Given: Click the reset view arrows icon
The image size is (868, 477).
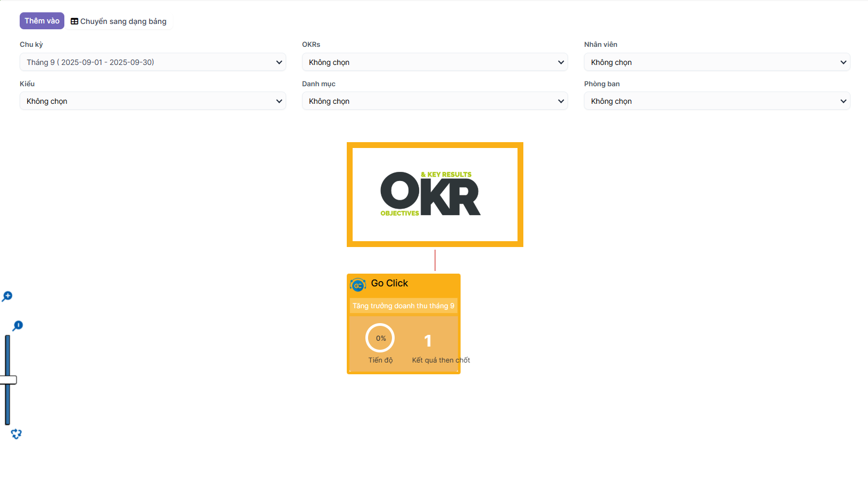Looking at the screenshot, I should pos(16,434).
